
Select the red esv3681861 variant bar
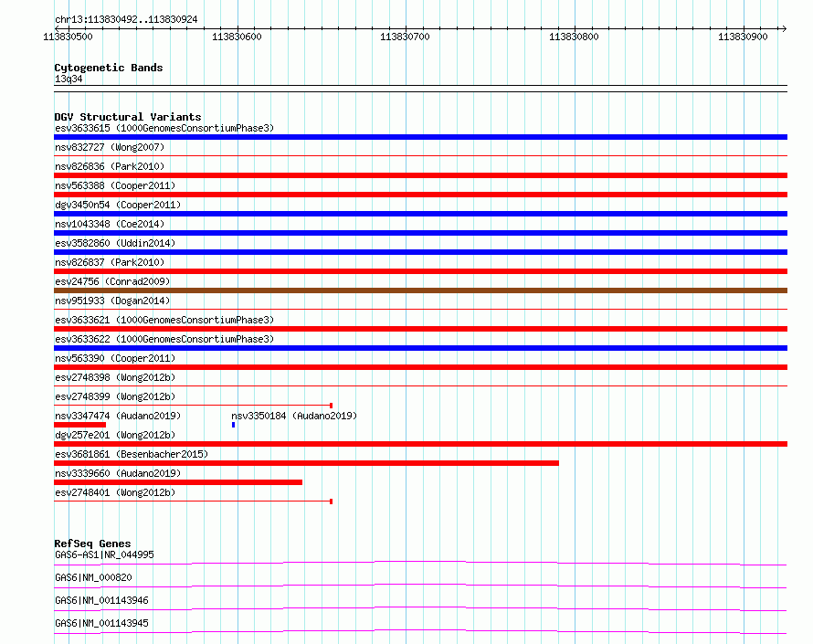(x=306, y=463)
